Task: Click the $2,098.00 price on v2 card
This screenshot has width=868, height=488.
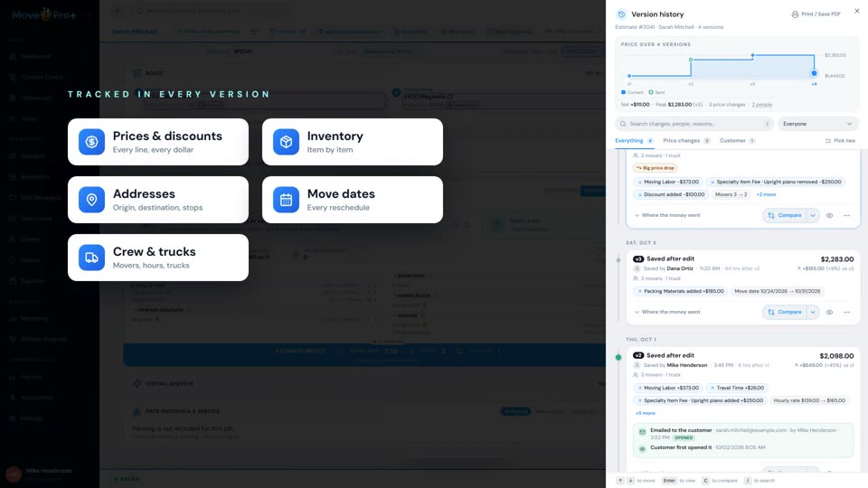Action: pyautogui.click(x=836, y=356)
